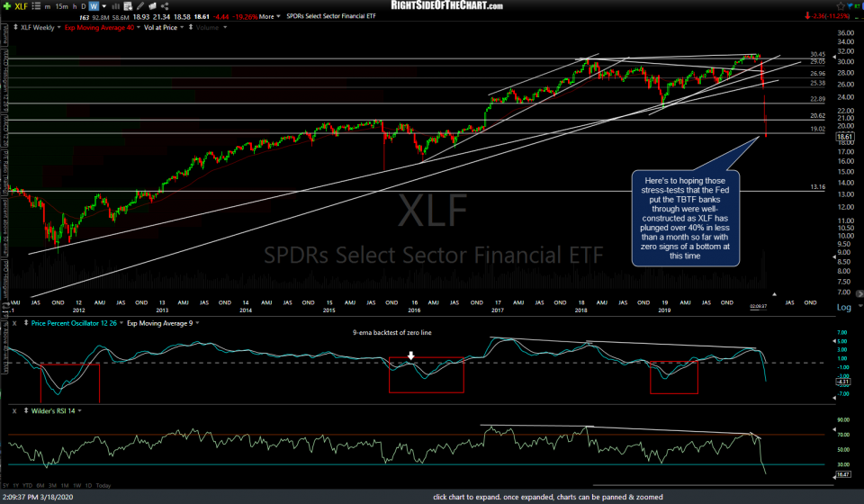864x504 pixels.
Task: Toggle Log scale on price axis
Action: pos(843,308)
